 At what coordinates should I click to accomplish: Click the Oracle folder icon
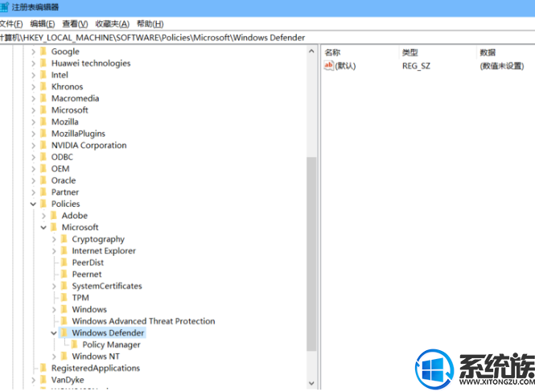[43, 180]
